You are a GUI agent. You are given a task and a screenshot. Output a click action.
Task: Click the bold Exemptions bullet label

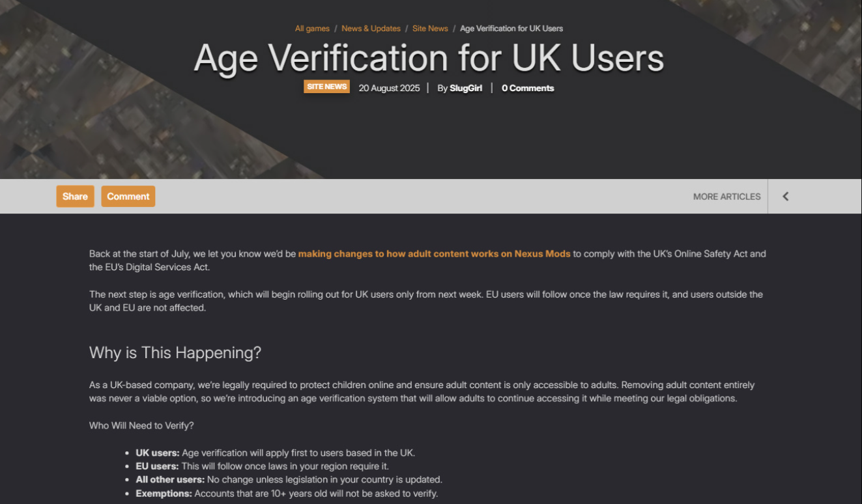pyautogui.click(x=164, y=494)
